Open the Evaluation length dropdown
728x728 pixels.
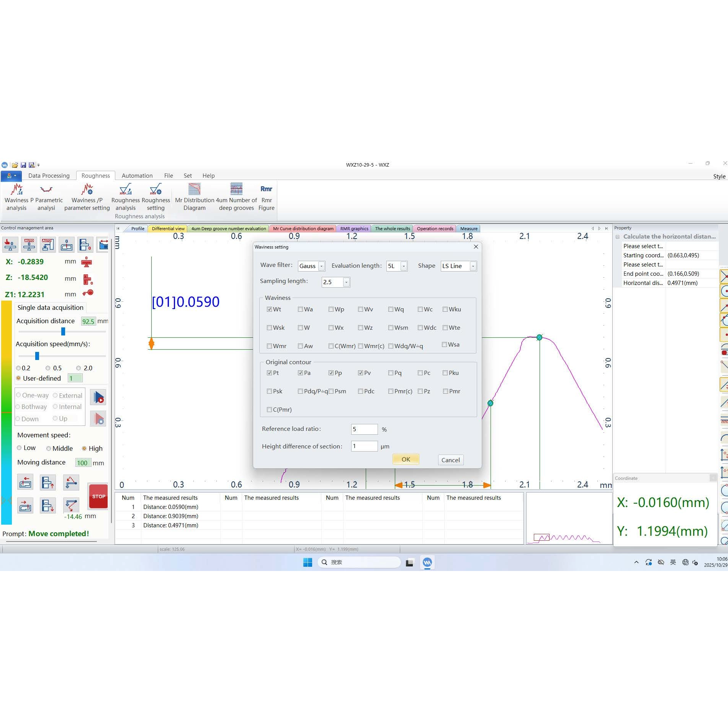coord(404,266)
